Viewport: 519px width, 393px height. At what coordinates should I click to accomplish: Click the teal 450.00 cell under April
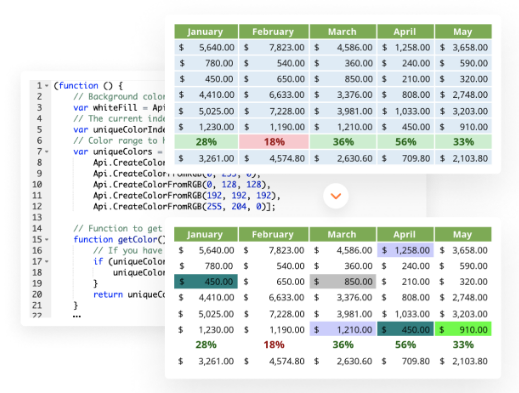point(405,330)
